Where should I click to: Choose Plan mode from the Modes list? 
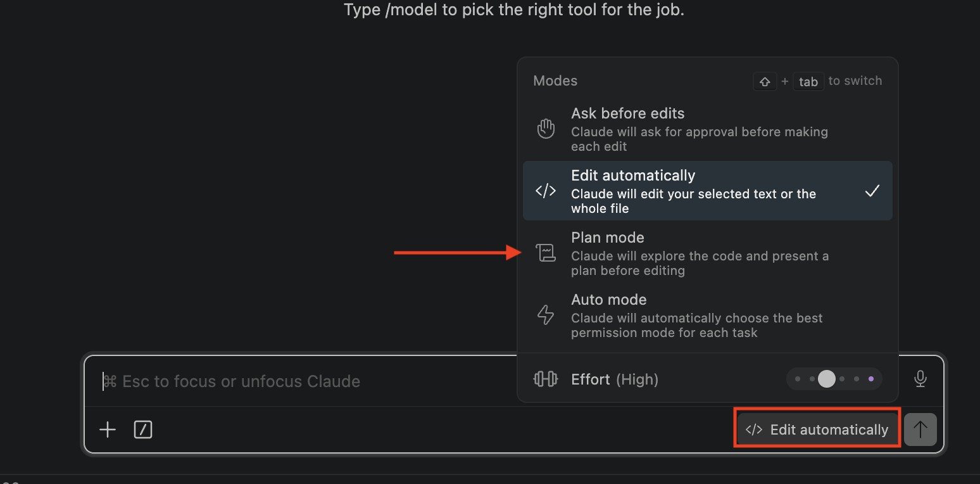707,253
